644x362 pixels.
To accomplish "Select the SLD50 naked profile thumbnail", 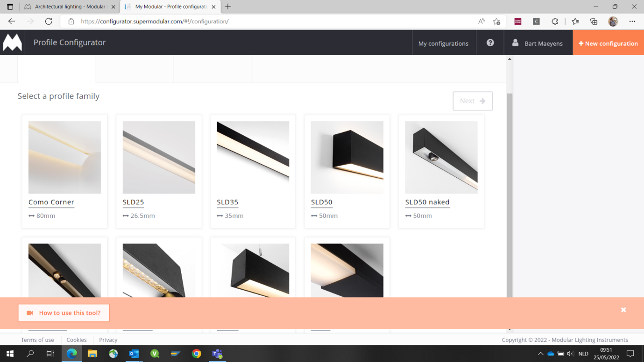I will (x=441, y=157).
